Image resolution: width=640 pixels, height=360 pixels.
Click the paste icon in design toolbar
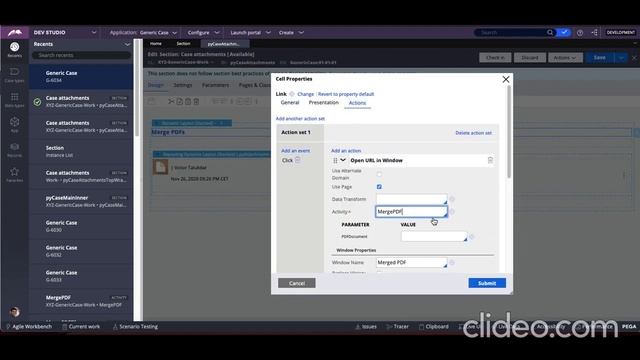point(188,101)
